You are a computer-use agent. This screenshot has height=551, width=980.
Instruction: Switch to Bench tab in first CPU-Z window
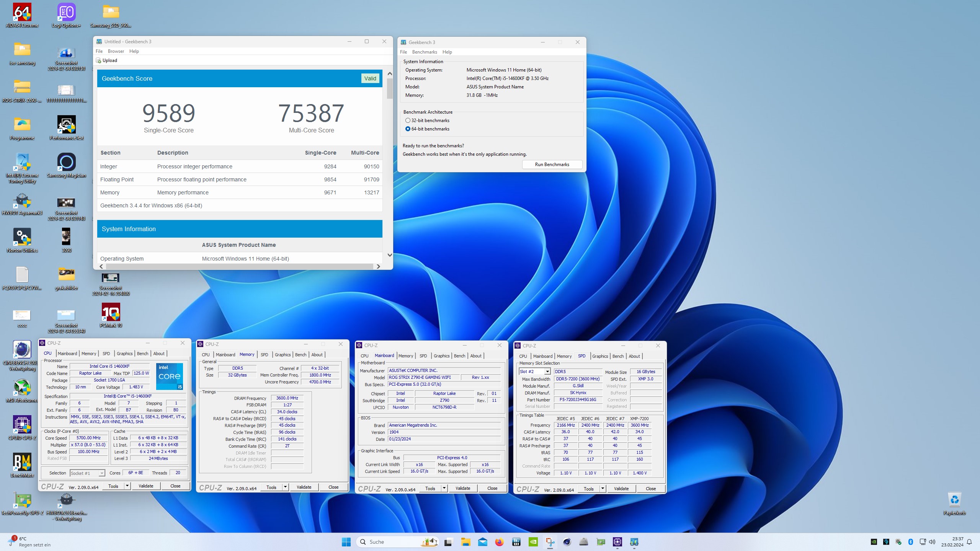142,354
